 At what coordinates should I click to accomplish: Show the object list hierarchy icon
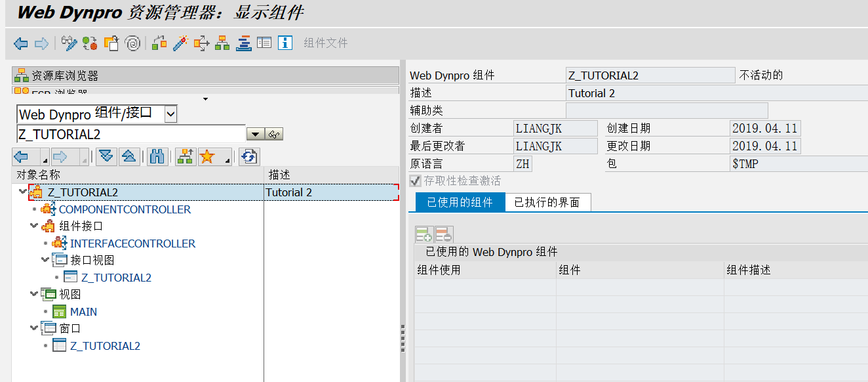coord(222,43)
